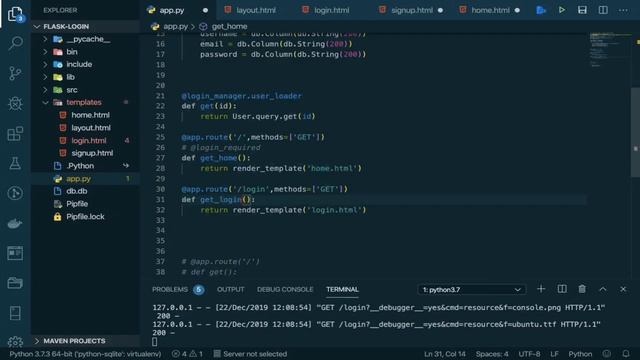640x360 pixels.
Task: Switch to the login.html tab
Action: point(331,10)
